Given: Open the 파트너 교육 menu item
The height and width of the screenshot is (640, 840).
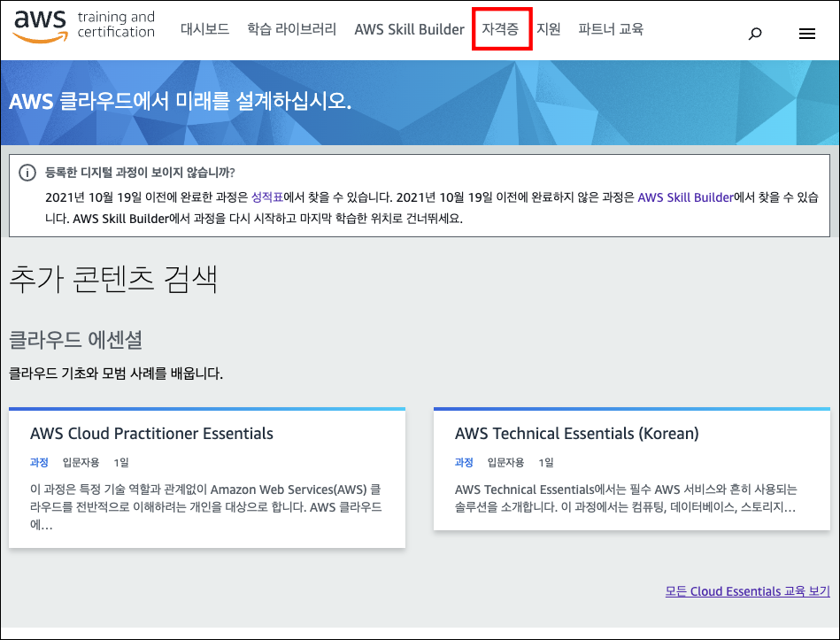Looking at the screenshot, I should [x=611, y=29].
